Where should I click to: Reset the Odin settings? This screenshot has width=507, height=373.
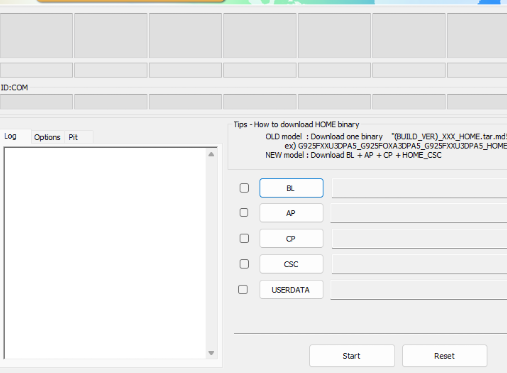pyautogui.click(x=444, y=356)
